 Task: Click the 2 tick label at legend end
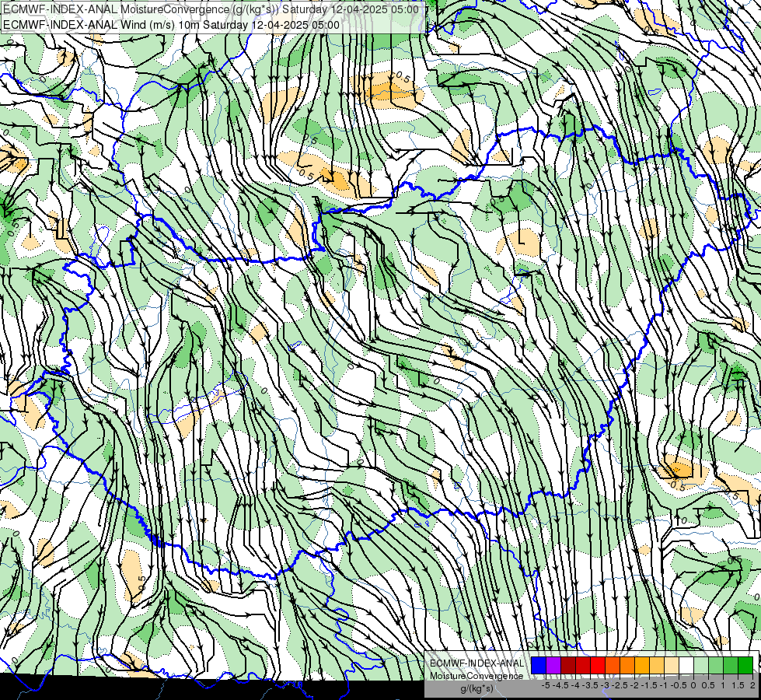(752, 685)
